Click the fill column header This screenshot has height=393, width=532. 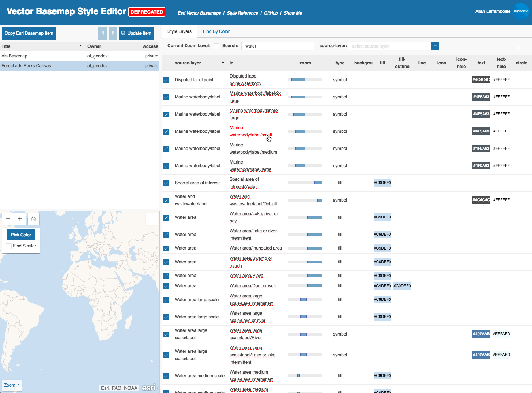(382, 63)
